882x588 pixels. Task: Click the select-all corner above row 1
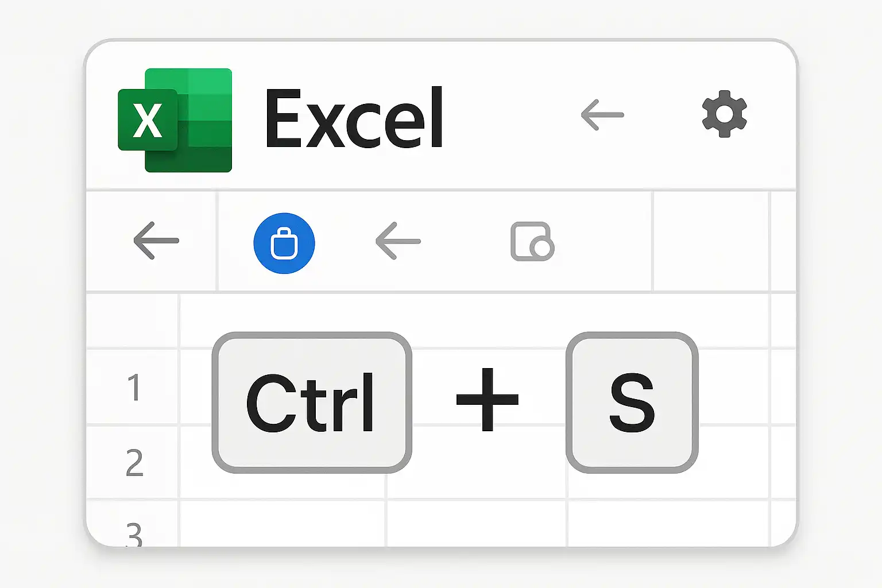[x=133, y=320]
